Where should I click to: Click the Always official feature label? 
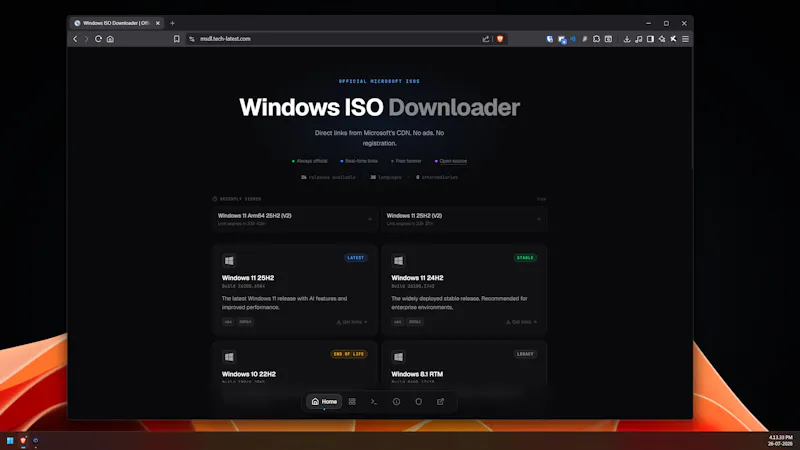tap(312, 161)
